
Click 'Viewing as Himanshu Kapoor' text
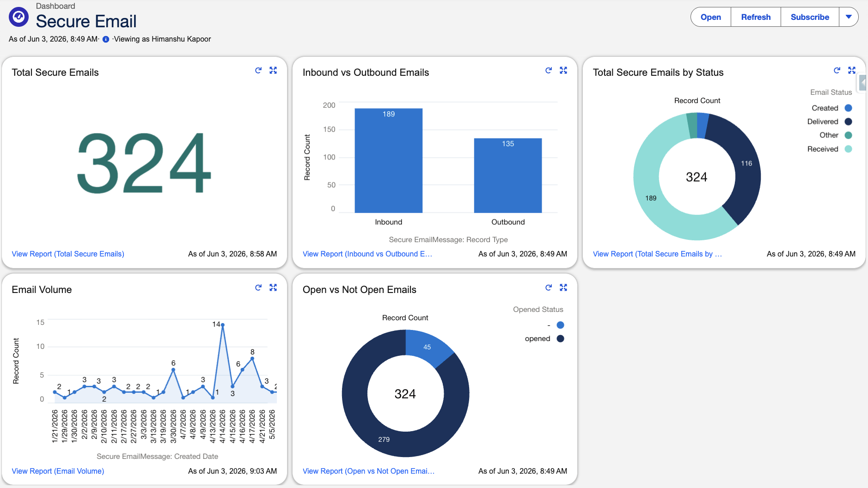(163, 39)
